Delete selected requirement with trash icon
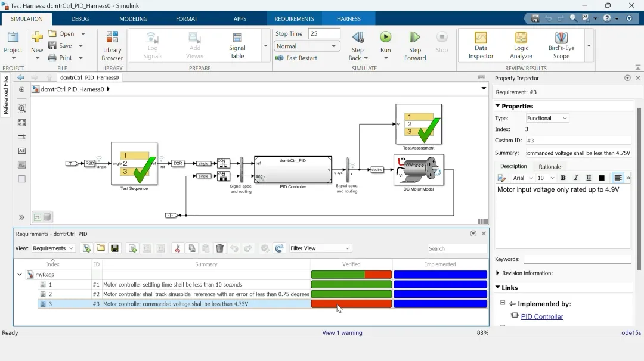This screenshot has height=361, width=644. (x=219, y=248)
